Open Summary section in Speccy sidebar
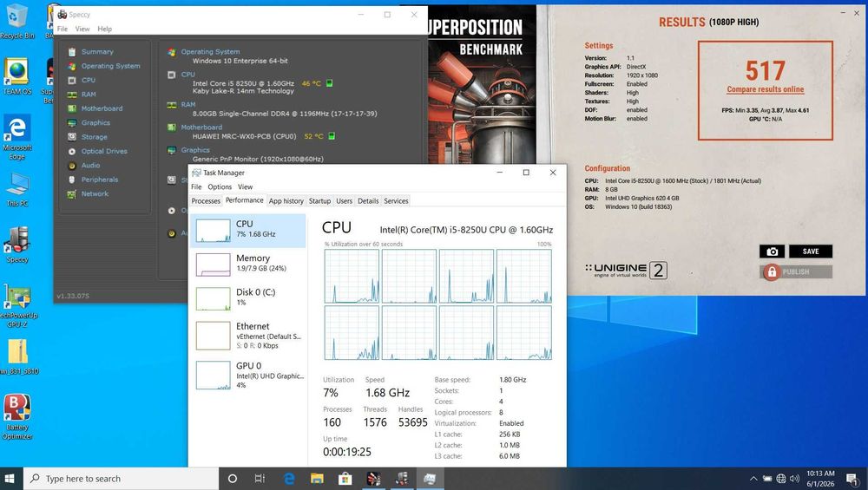 (x=97, y=51)
